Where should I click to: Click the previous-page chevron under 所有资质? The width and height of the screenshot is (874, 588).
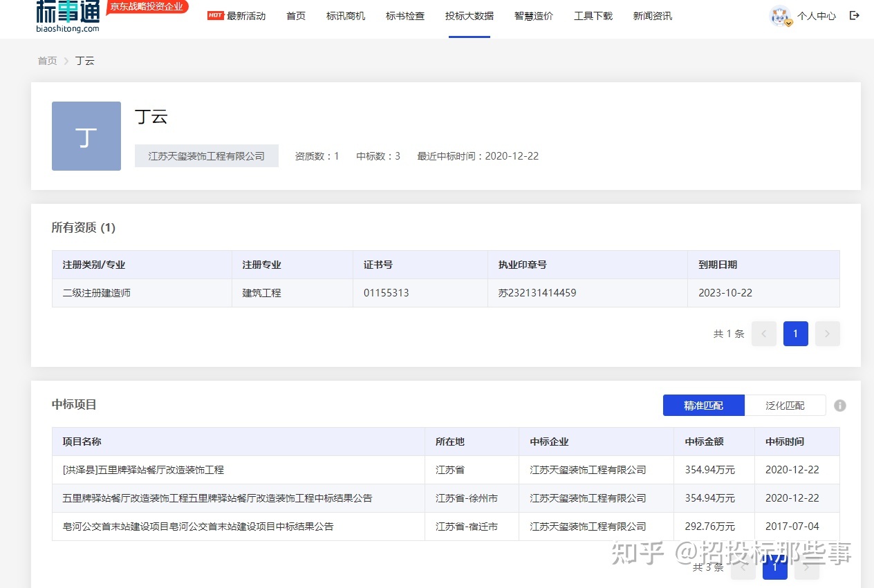click(763, 334)
